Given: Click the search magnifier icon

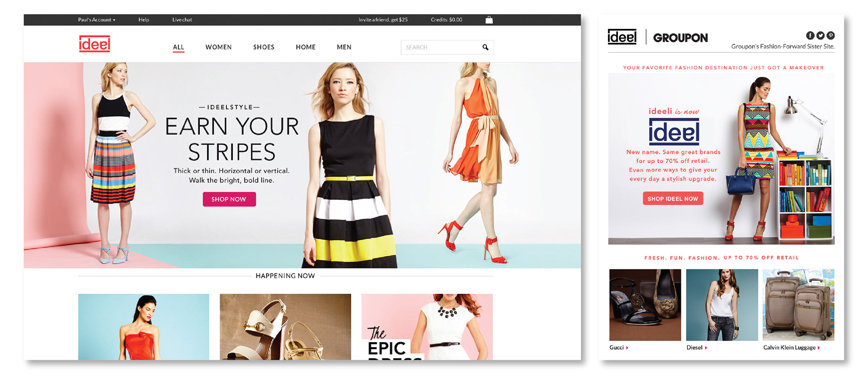Looking at the screenshot, I should [486, 47].
